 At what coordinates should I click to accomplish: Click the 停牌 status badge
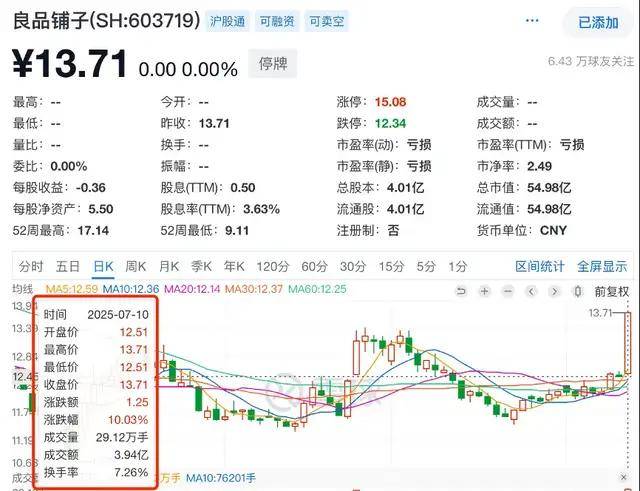point(273,64)
